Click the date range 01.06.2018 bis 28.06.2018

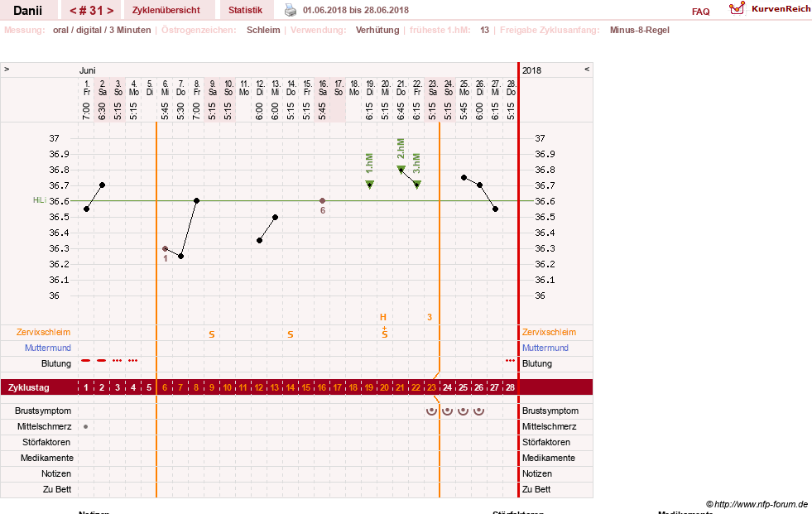[356, 11]
